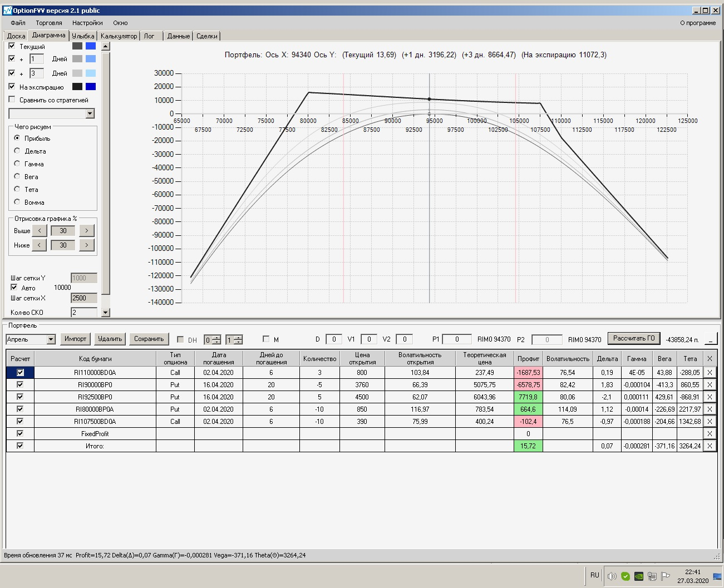Click the network connection tray icon

click(x=652, y=576)
